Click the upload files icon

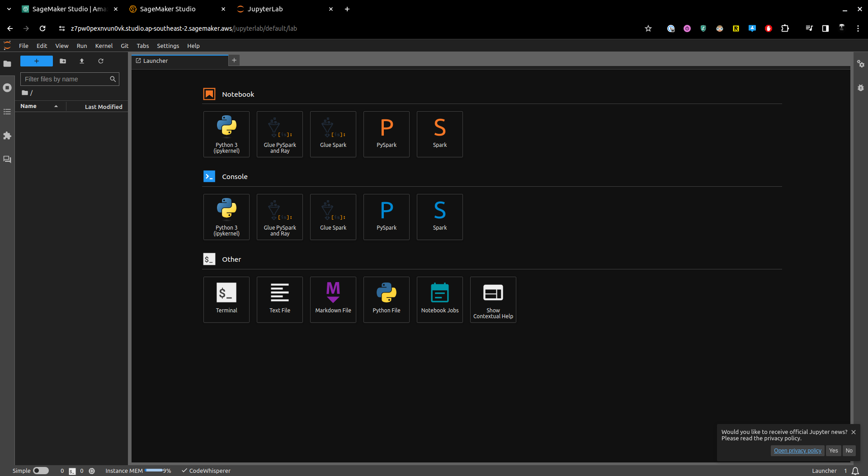[x=82, y=61]
